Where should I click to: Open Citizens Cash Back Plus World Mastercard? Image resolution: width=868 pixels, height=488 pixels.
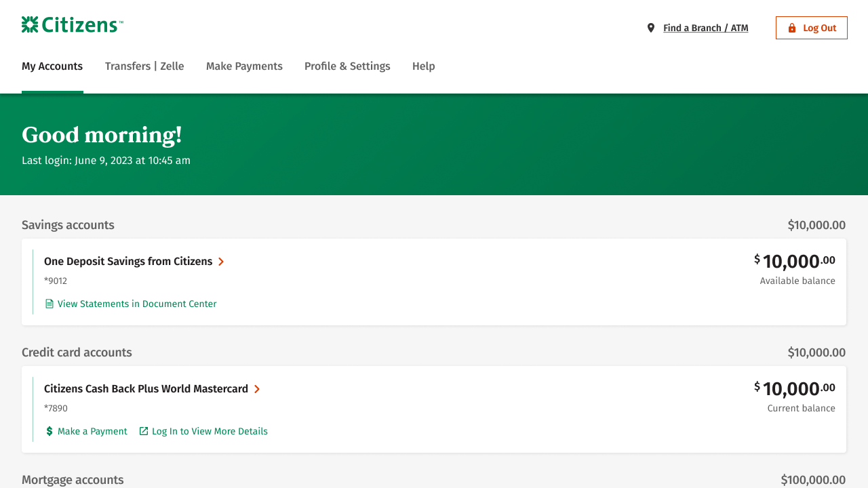pos(146,389)
